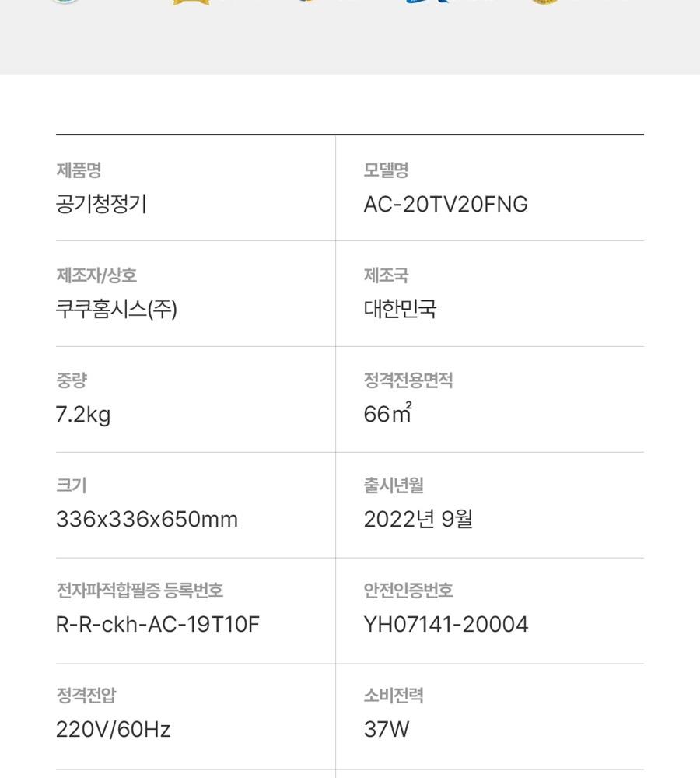Click the gold medal badge on right
700x778 pixels.
pos(544,2)
